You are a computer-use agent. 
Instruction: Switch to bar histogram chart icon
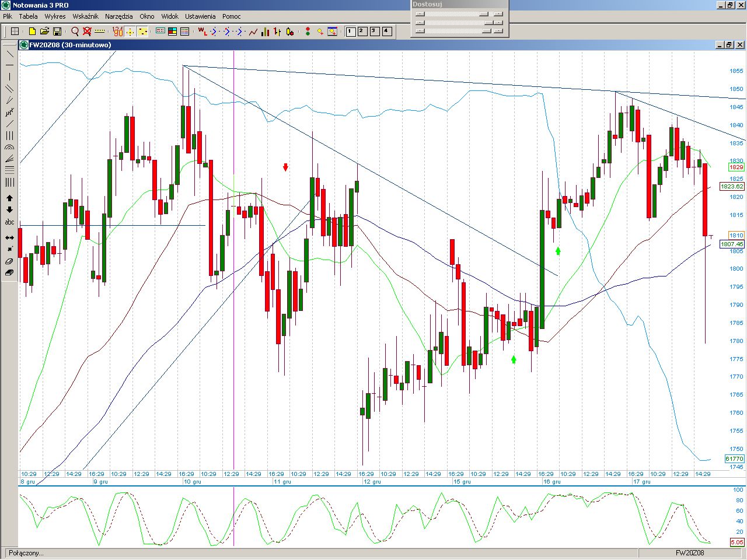point(266,32)
